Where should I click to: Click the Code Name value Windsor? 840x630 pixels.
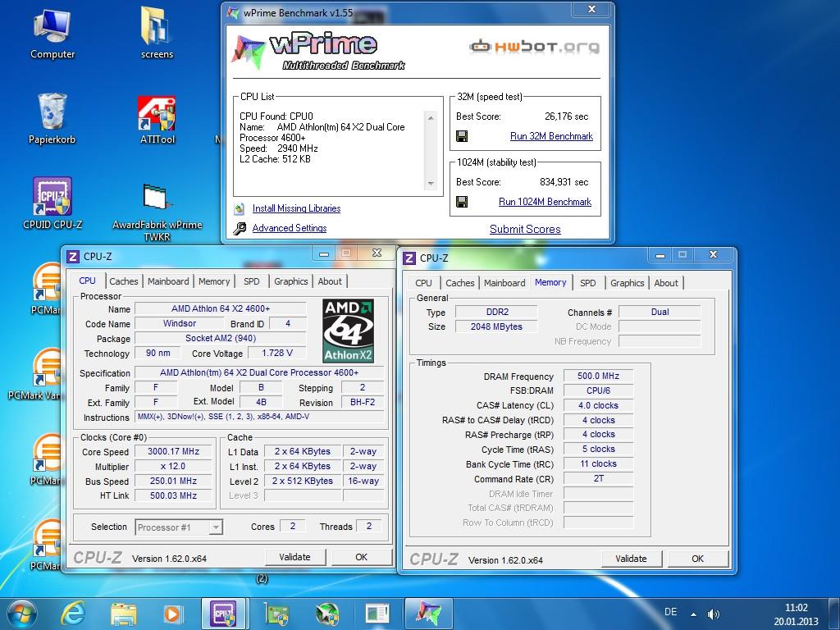pyautogui.click(x=179, y=323)
